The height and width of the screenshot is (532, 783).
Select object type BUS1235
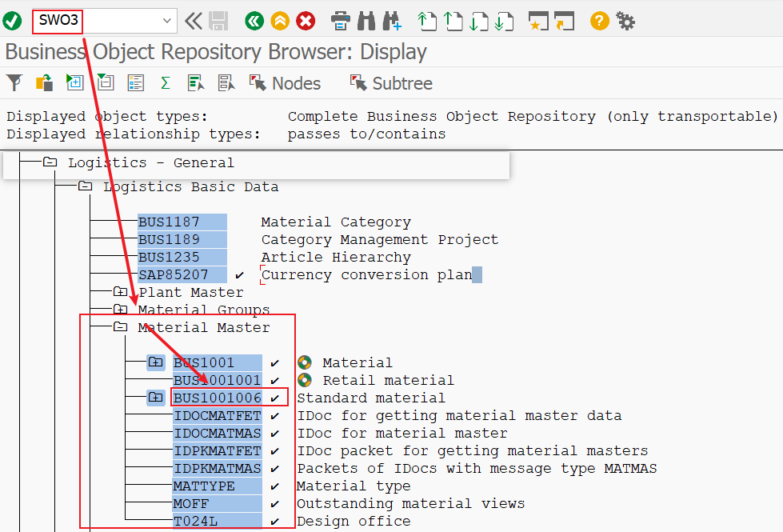pyautogui.click(x=182, y=257)
